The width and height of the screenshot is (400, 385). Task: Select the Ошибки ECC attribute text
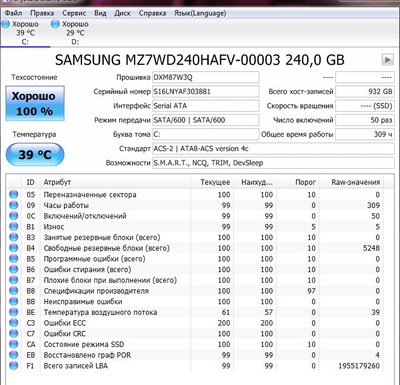point(65,323)
